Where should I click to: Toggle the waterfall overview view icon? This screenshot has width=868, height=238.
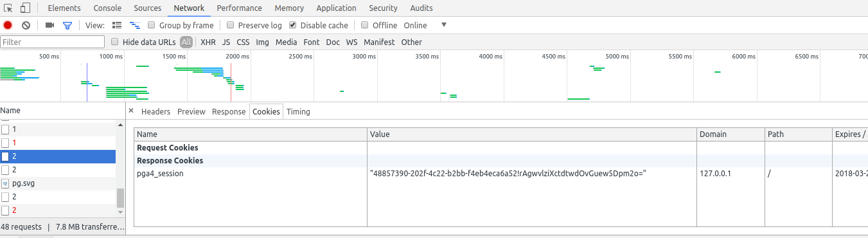point(135,25)
